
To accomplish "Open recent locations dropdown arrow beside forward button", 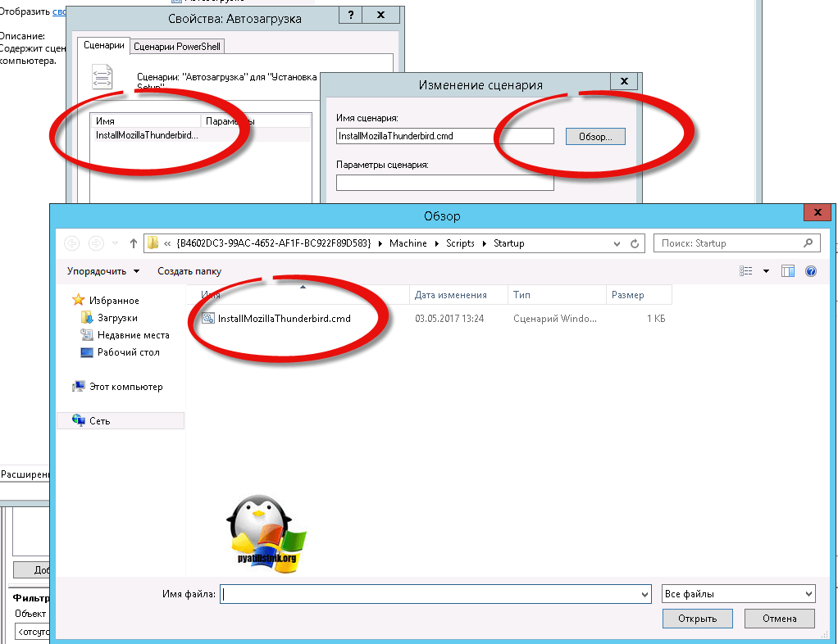I will coord(115,243).
